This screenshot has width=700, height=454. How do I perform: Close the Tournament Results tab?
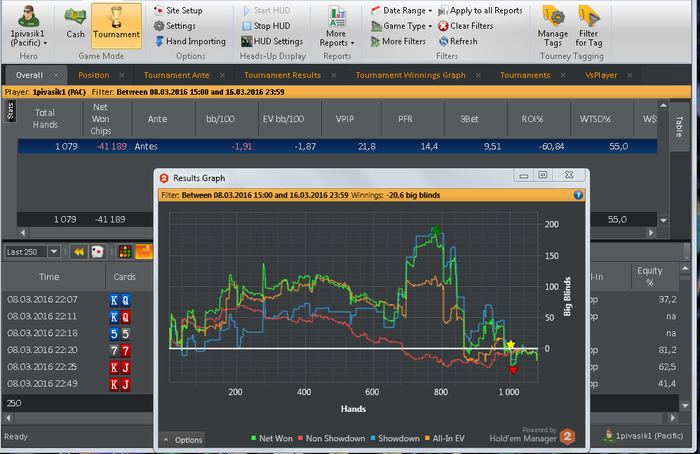click(333, 75)
